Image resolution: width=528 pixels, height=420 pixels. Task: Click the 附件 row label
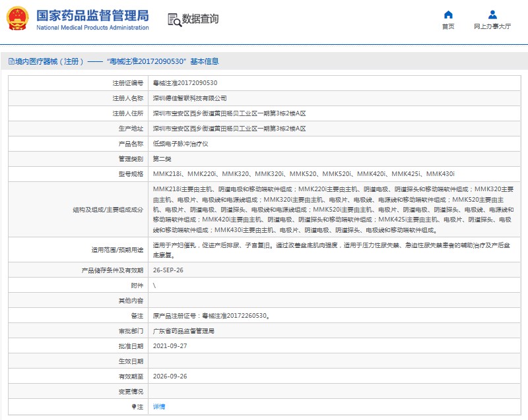137,285
